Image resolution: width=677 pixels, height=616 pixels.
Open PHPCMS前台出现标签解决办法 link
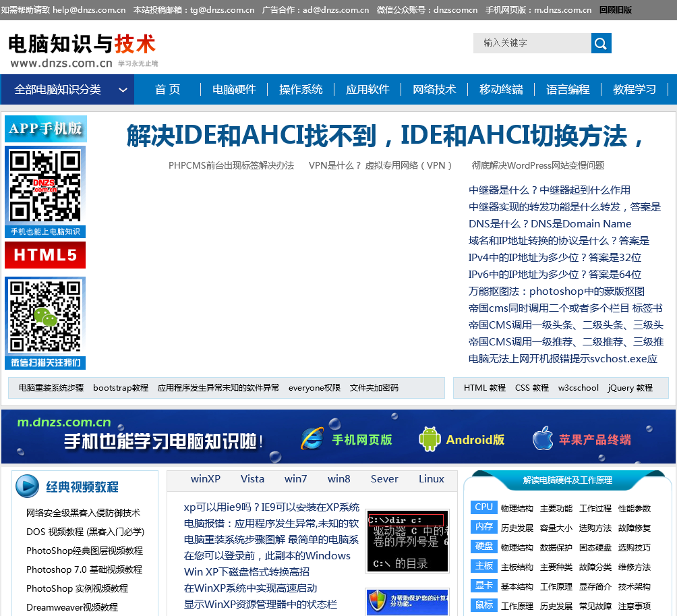[231, 165]
